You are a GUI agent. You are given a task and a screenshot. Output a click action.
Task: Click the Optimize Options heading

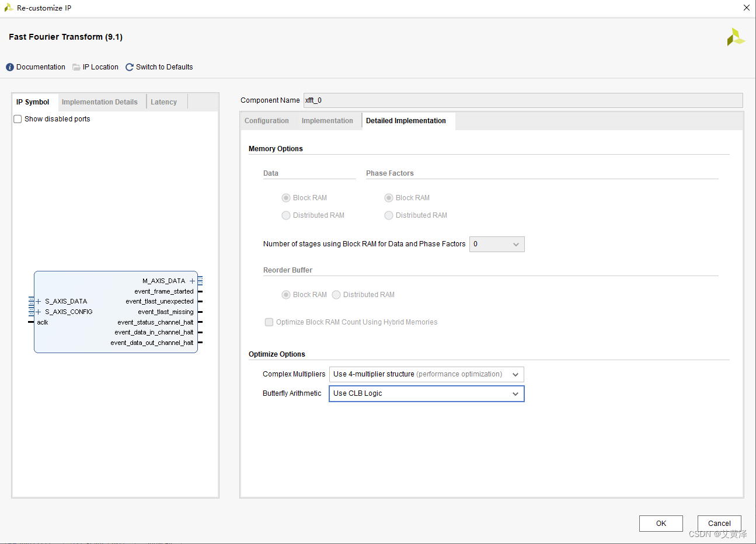click(x=277, y=354)
